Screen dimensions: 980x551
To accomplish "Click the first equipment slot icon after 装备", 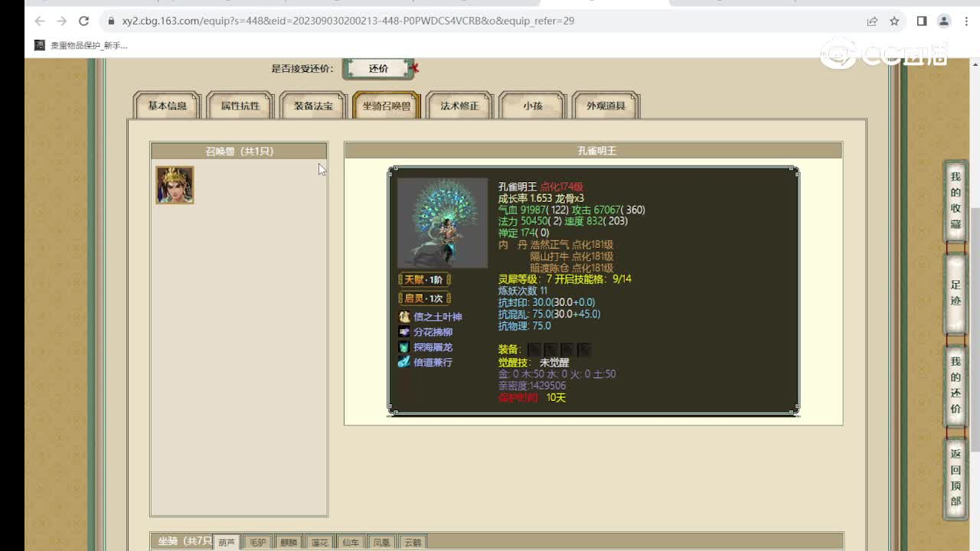I will [x=534, y=350].
